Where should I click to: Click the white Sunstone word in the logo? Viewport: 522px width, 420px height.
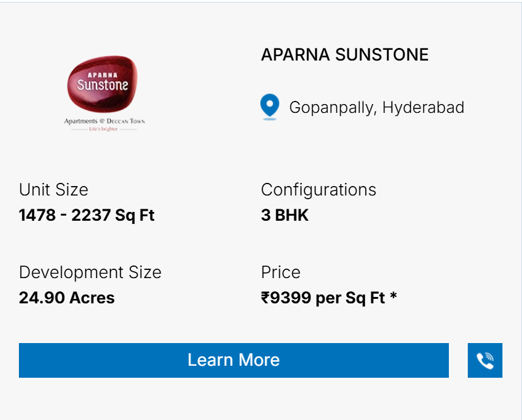pos(103,85)
